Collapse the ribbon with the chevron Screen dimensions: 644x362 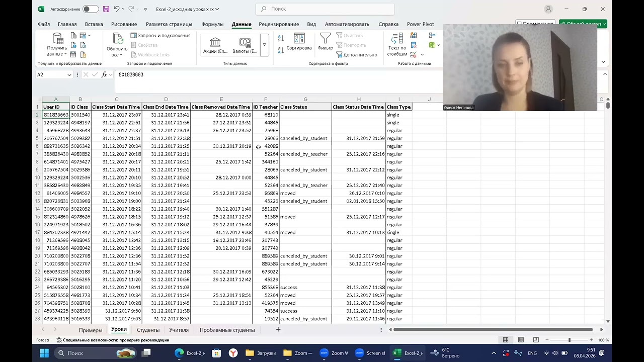click(604, 62)
